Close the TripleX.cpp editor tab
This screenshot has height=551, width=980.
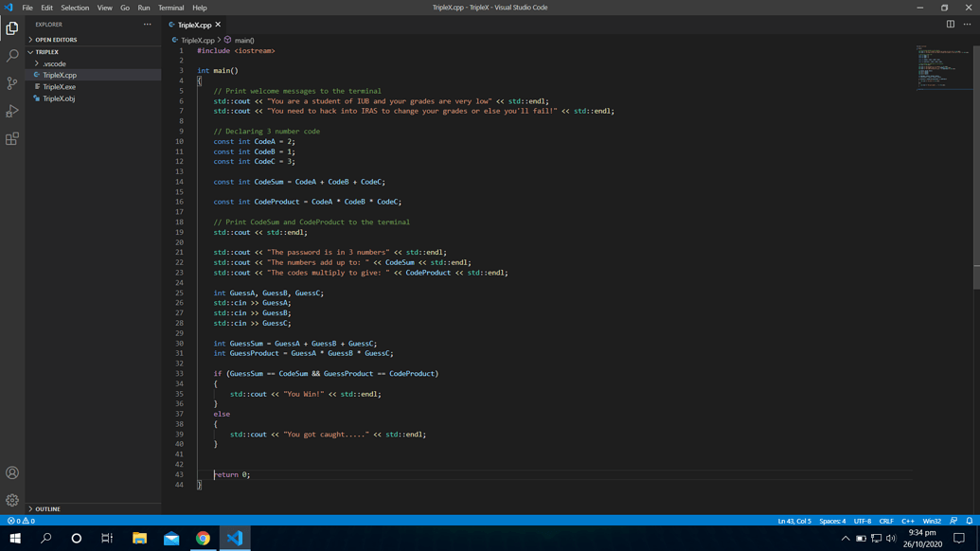(218, 25)
